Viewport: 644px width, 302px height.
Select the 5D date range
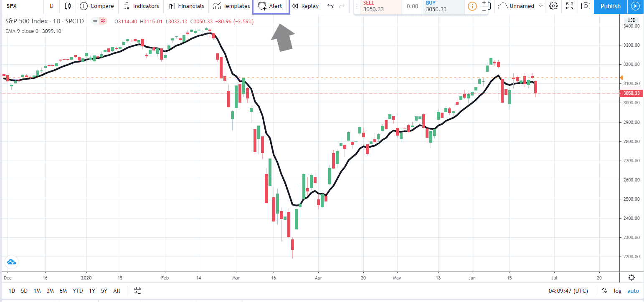[24, 291]
